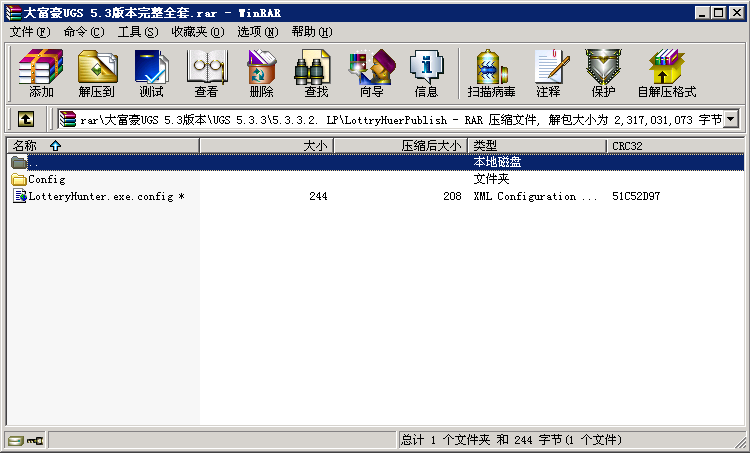Go up one folder level button

pyautogui.click(x=26, y=119)
